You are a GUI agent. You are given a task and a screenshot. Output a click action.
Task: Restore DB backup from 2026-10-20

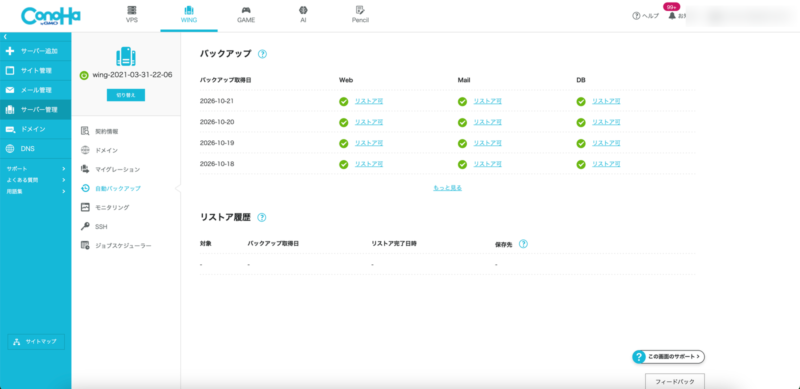(606, 122)
